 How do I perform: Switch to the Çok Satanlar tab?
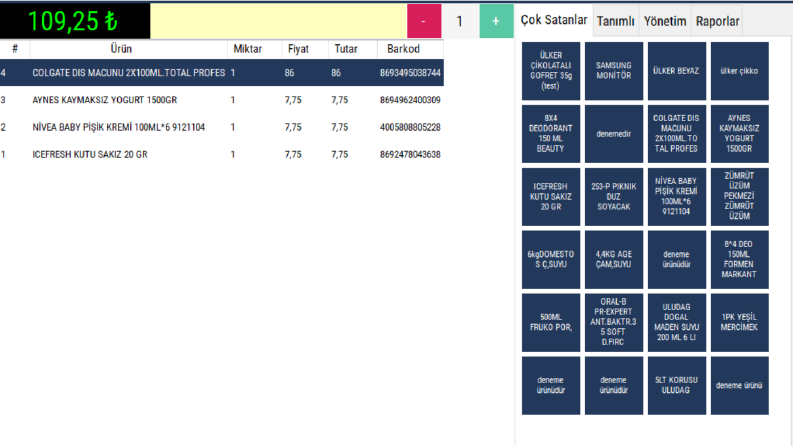click(554, 20)
